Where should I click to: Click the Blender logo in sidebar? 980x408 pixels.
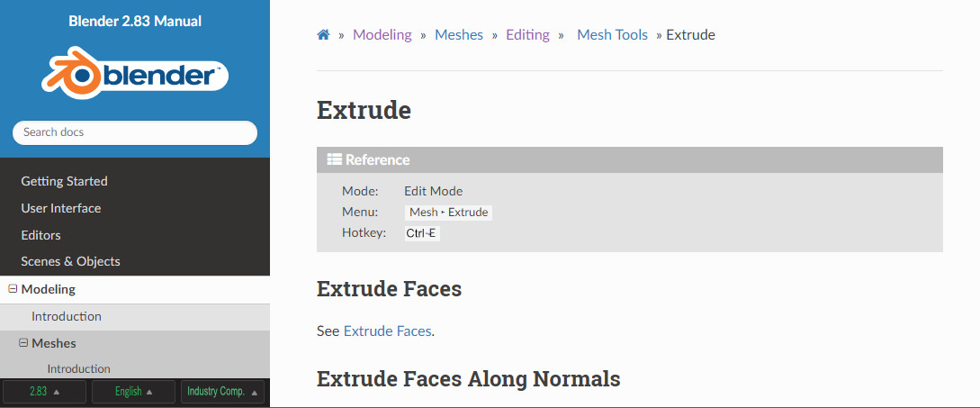pyautogui.click(x=135, y=74)
